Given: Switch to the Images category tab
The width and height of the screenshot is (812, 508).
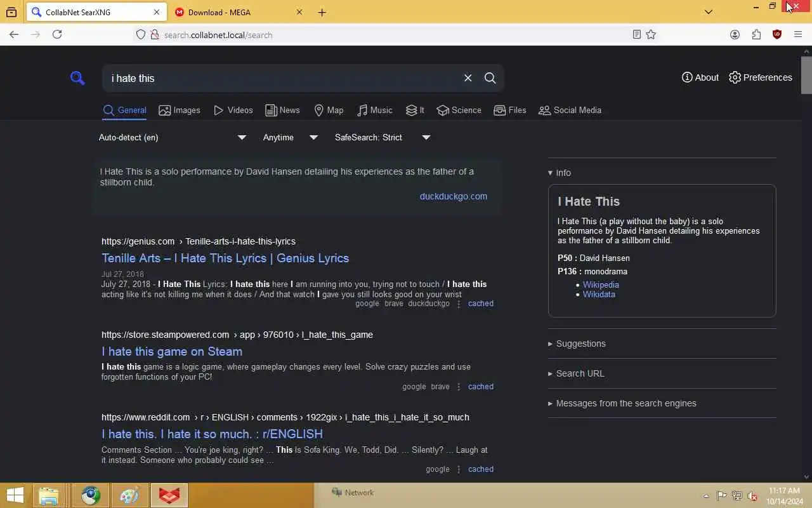Looking at the screenshot, I should click(x=180, y=110).
